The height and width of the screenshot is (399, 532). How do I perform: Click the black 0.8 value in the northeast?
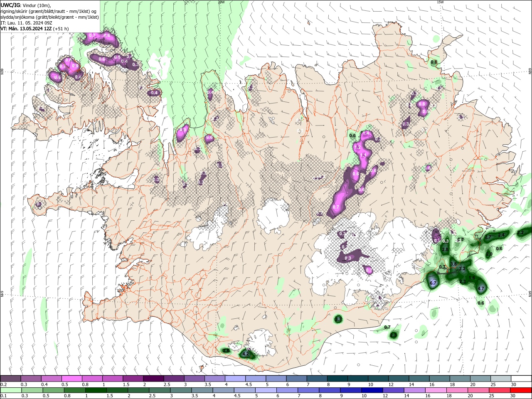tap(434, 62)
